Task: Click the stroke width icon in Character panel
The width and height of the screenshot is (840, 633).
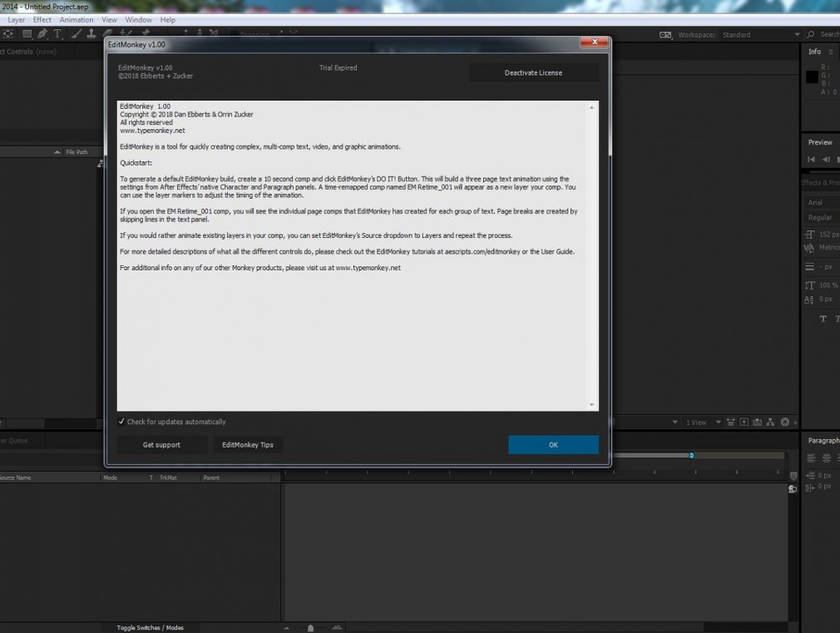Action: click(x=809, y=266)
